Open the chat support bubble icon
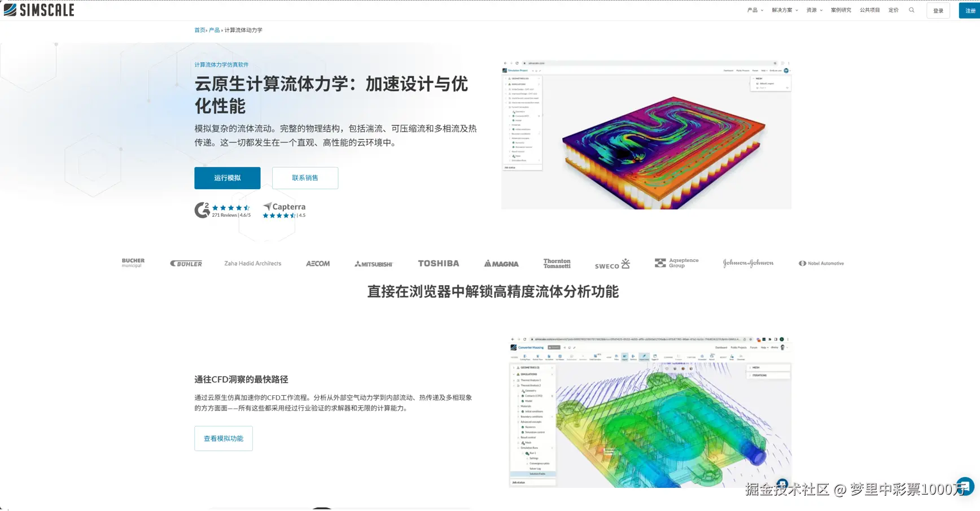 (965, 486)
